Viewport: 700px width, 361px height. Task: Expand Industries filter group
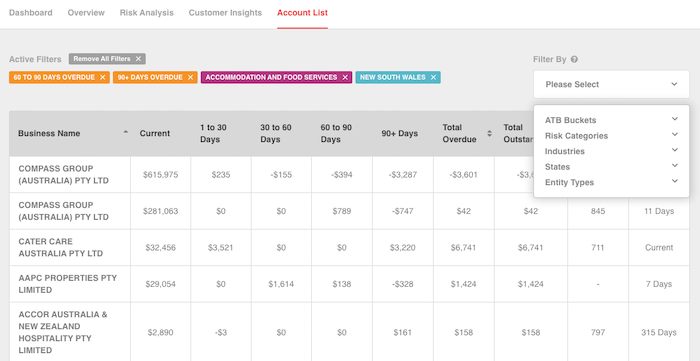click(675, 150)
